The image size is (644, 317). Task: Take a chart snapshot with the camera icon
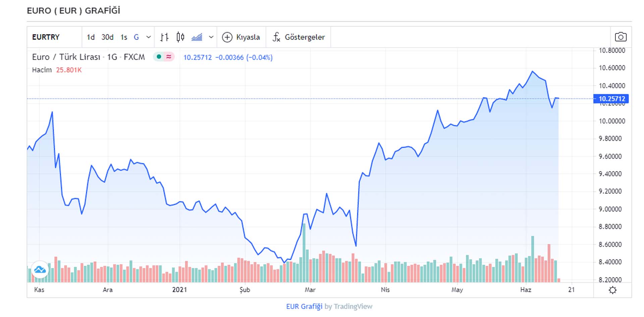point(621,37)
